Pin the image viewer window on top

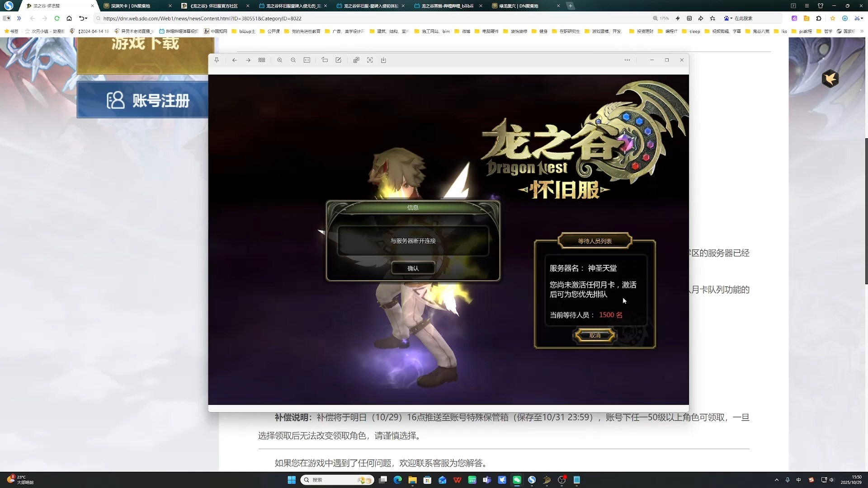pos(217,60)
